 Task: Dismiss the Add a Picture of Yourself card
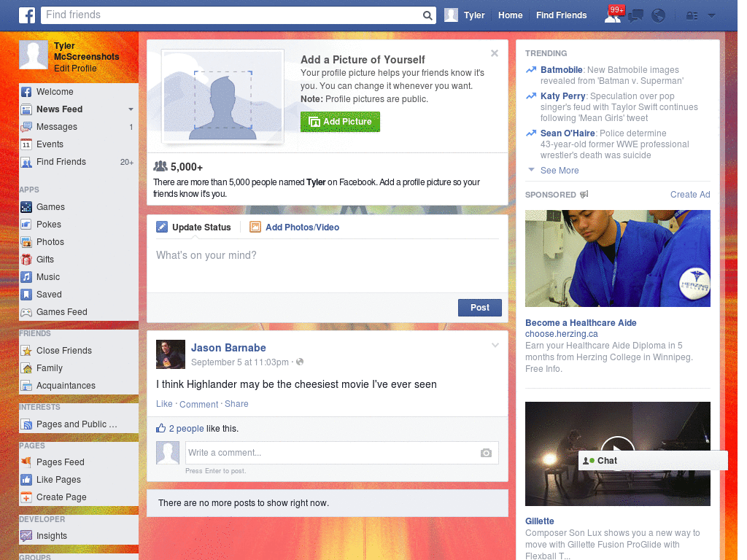point(495,53)
